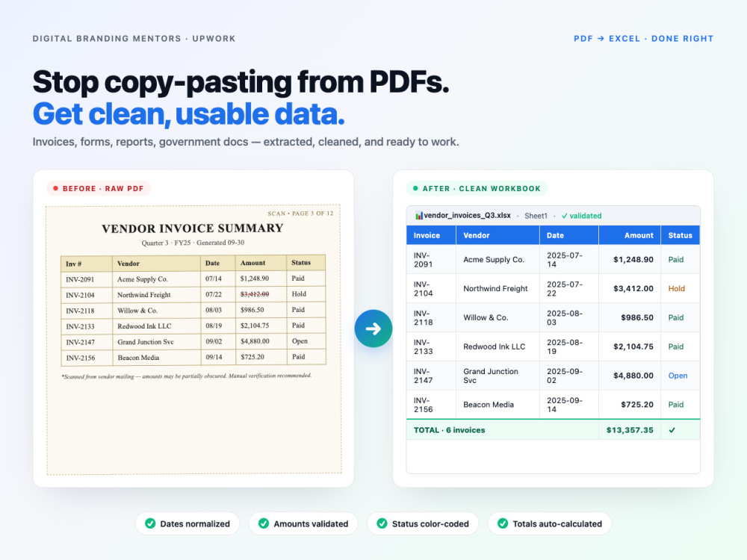This screenshot has height=560, width=747.
Task: Click the green check in the TOTAL row
Action: [x=672, y=430]
